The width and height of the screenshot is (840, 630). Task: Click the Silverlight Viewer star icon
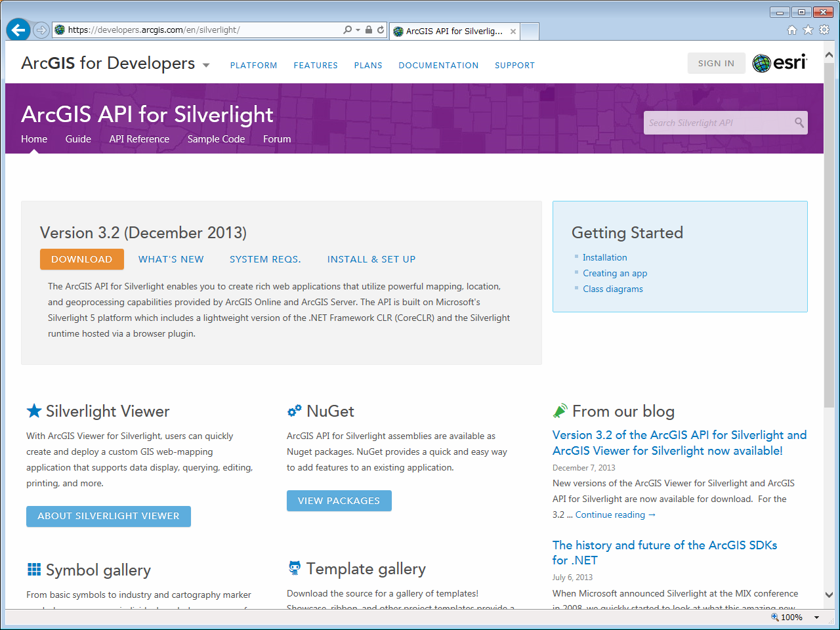(x=34, y=411)
